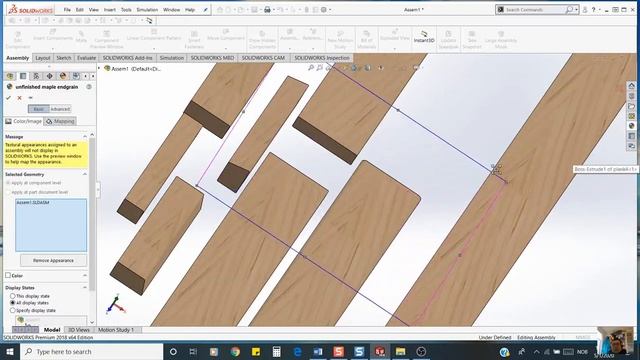The image size is (640, 360).
Task: Select the Assembly ribbon tab
Action: (18, 58)
